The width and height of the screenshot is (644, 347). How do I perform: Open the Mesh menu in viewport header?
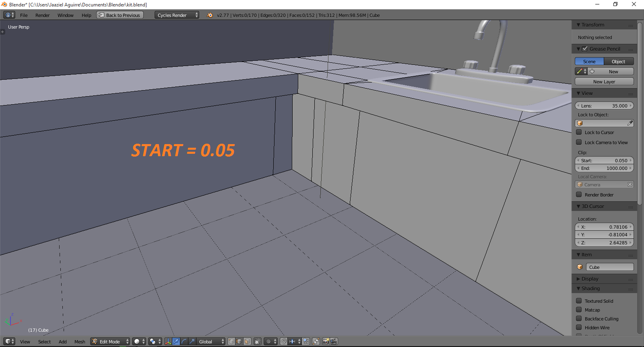click(80, 342)
